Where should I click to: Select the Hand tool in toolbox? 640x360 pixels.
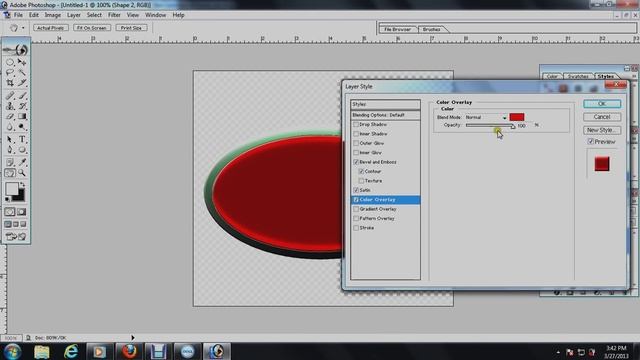point(10,173)
